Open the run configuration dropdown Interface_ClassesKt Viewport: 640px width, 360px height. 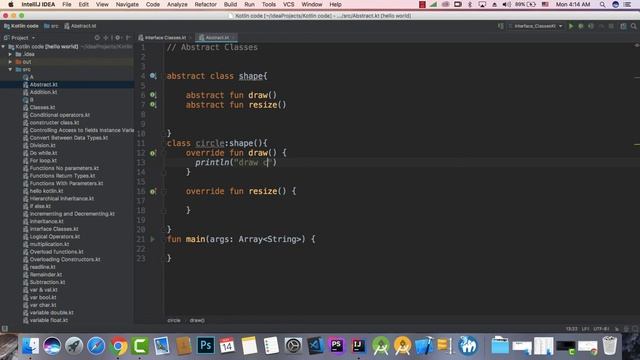[x=536, y=26]
